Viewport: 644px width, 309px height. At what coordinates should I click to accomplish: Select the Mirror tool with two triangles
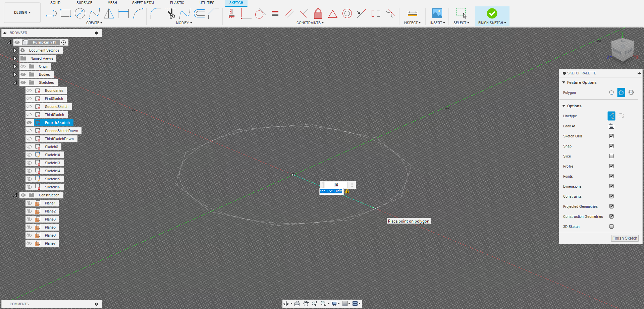pos(109,13)
